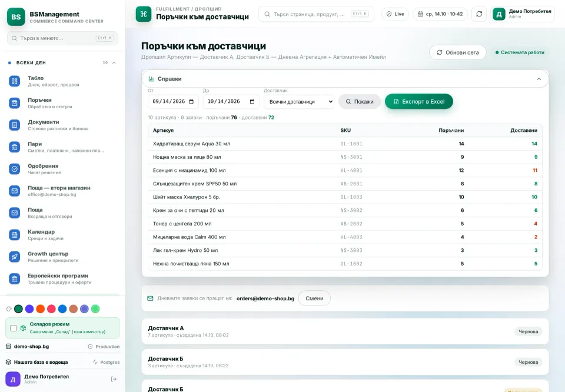Viewport: 565px width, 392px height.
Task: Select the dark green theme color swatch
Action: [18, 309]
